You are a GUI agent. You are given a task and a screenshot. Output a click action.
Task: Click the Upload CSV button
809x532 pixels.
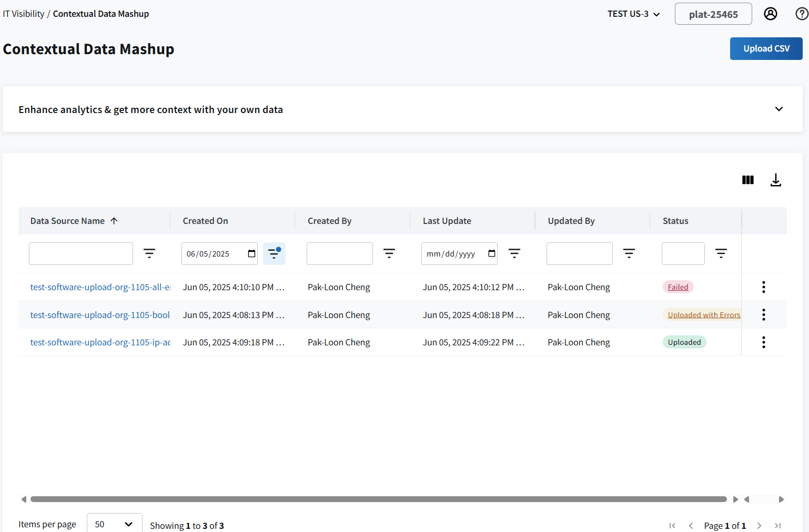pyautogui.click(x=766, y=48)
